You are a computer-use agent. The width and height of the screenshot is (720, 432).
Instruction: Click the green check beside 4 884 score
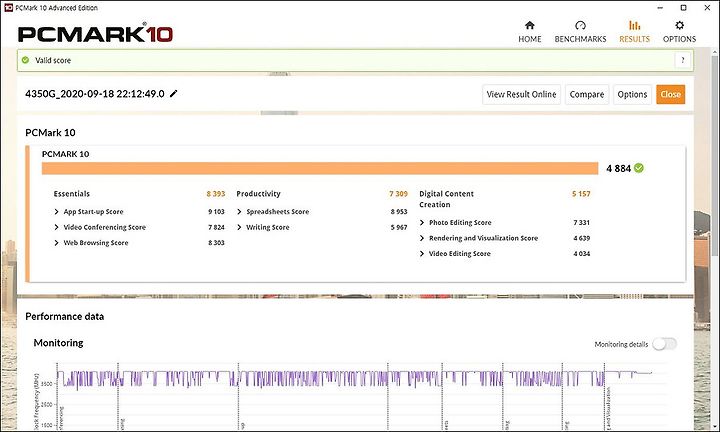tap(639, 168)
